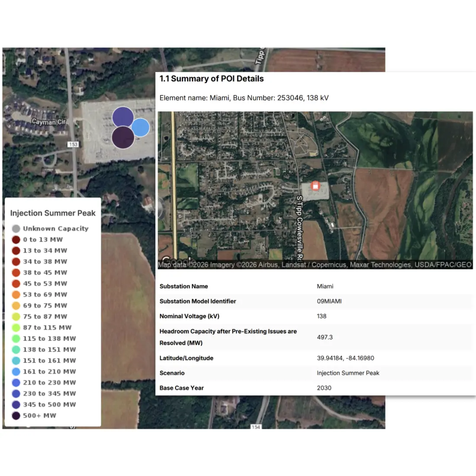Select the darkest purple circle map marker

[x=123, y=138]
